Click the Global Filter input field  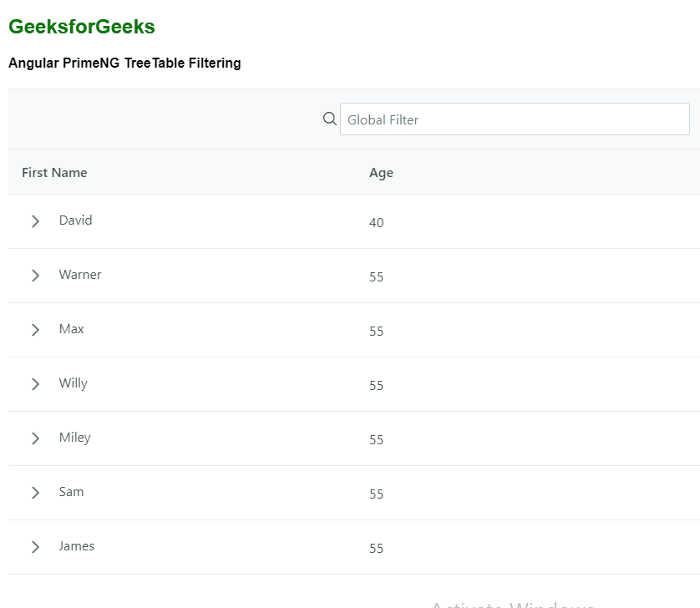pyautogui.click(x=515, y=119)
